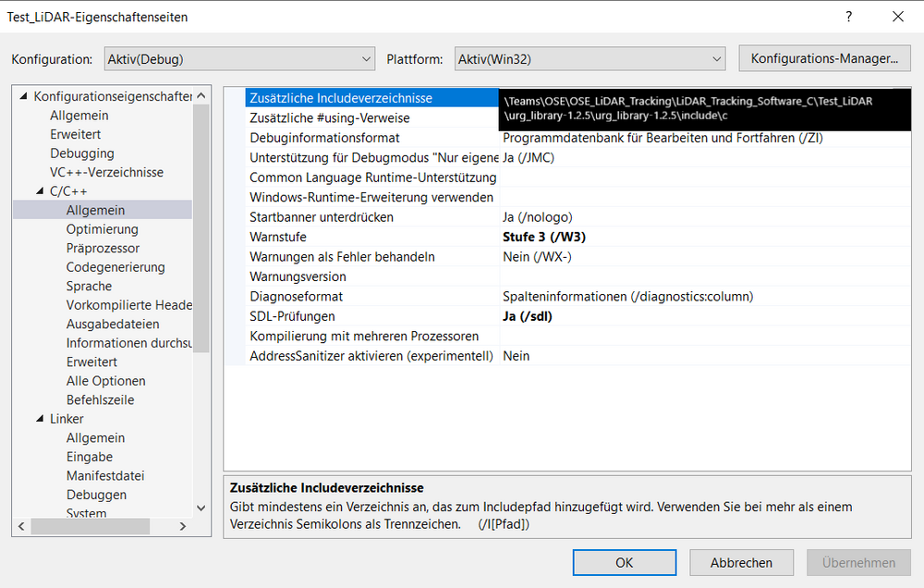Open VC++-Verzeichnisse page
Image resolution: width=924 pixels, height=588 pixels.
[x=106, y=172]
